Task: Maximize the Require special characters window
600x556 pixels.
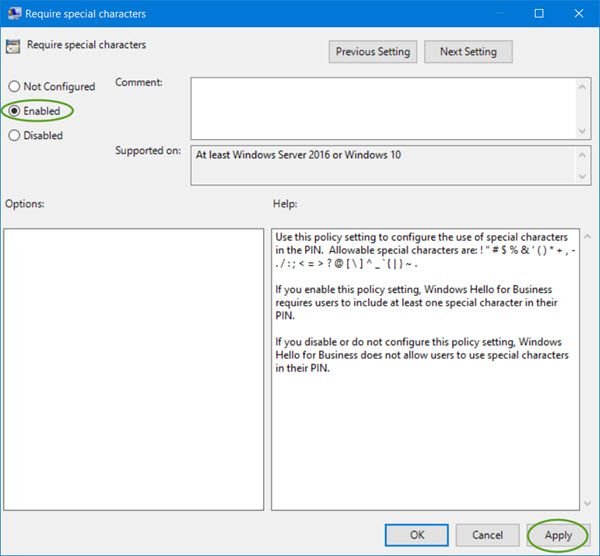Action: [539, 14]
